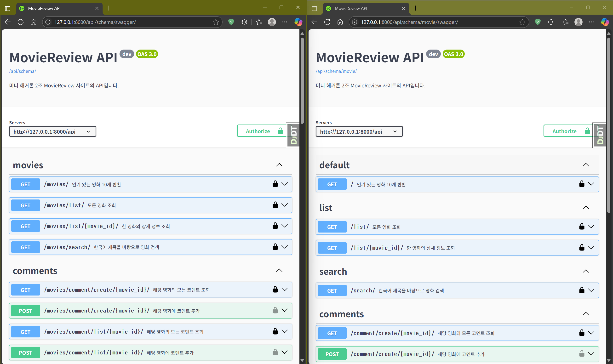Open Servers dropdown in left Swagger page
Screen dimensions: 613x364
tap(52, 131)
